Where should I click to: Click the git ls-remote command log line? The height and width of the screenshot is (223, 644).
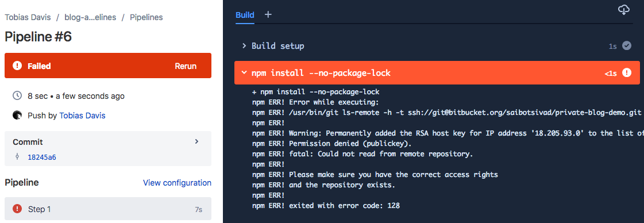click(448, 113)
